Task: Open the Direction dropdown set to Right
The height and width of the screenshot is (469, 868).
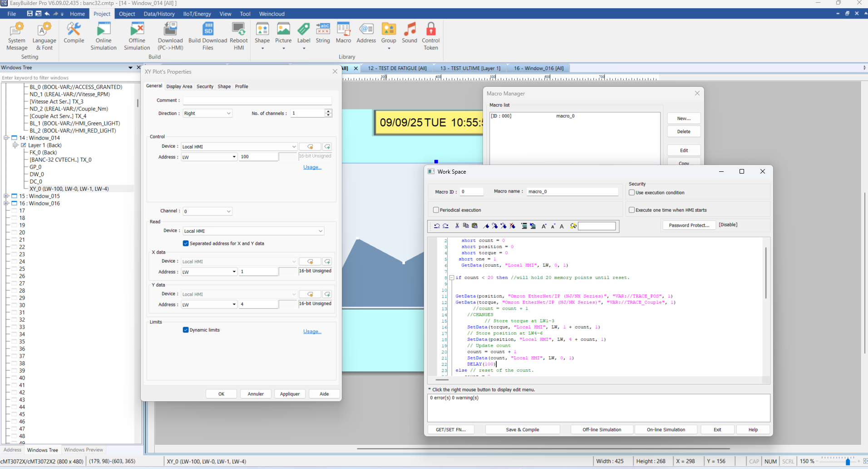Action: tap(207, 113)
